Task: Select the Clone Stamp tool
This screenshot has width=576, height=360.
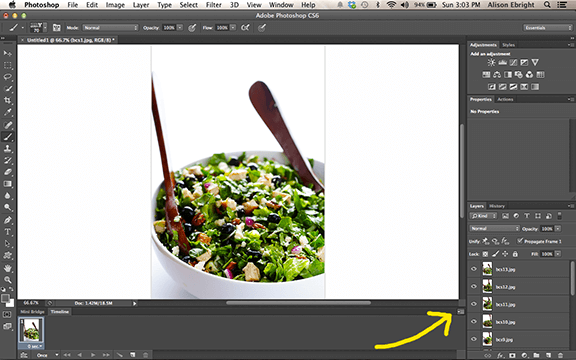Action: (x=7, y=148)
